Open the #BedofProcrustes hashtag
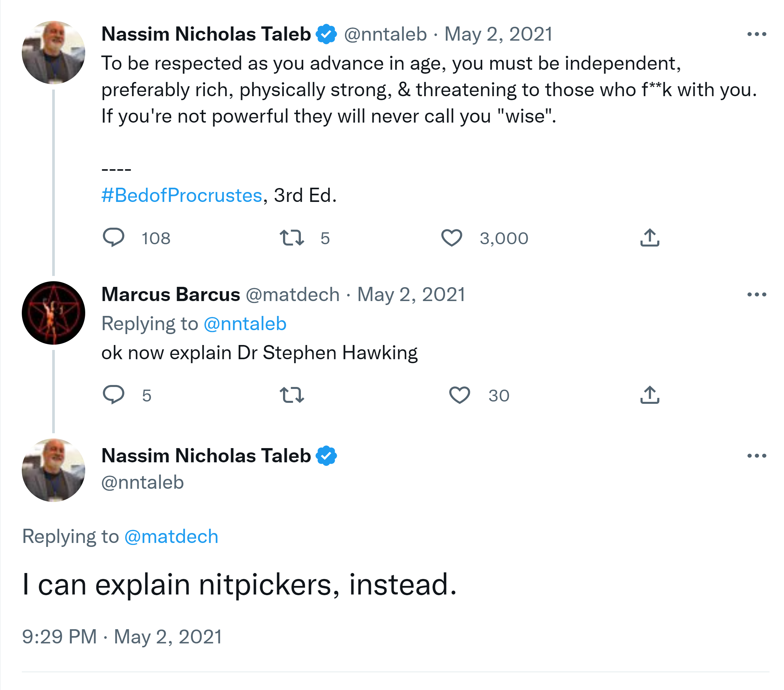784x690 pixels. 182,195
